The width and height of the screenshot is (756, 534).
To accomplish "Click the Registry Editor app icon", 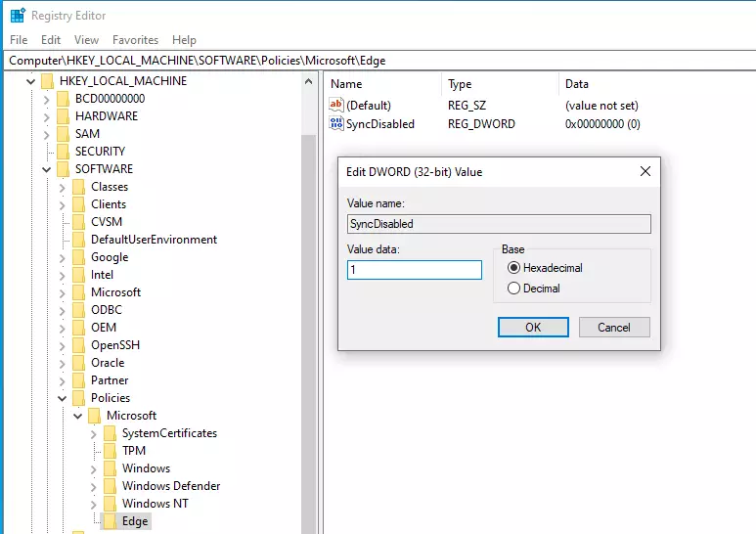I will click(x=18, y=16).
